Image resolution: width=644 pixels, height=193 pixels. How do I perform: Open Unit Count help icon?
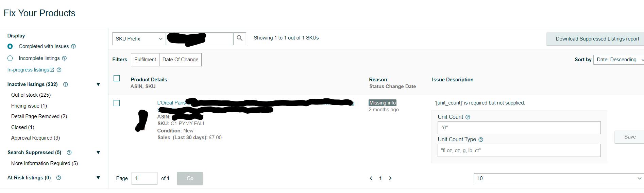pos(468,117)
